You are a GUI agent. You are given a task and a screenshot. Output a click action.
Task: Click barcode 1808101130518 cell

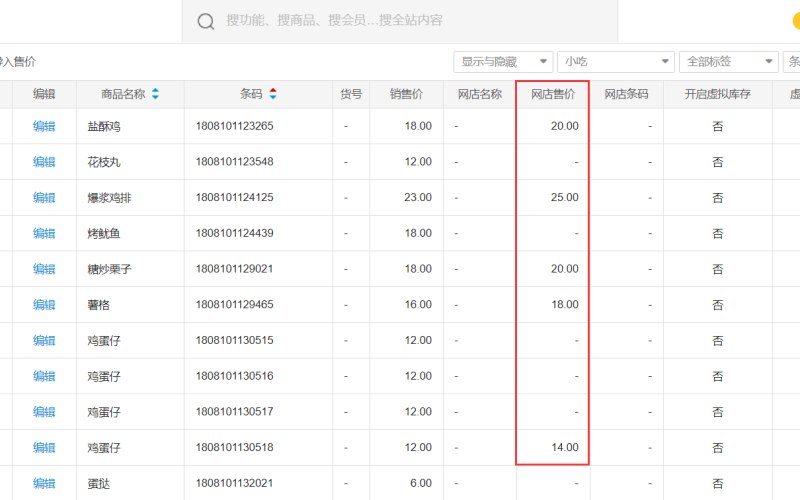pyautogui.click(x=258, y=447)
